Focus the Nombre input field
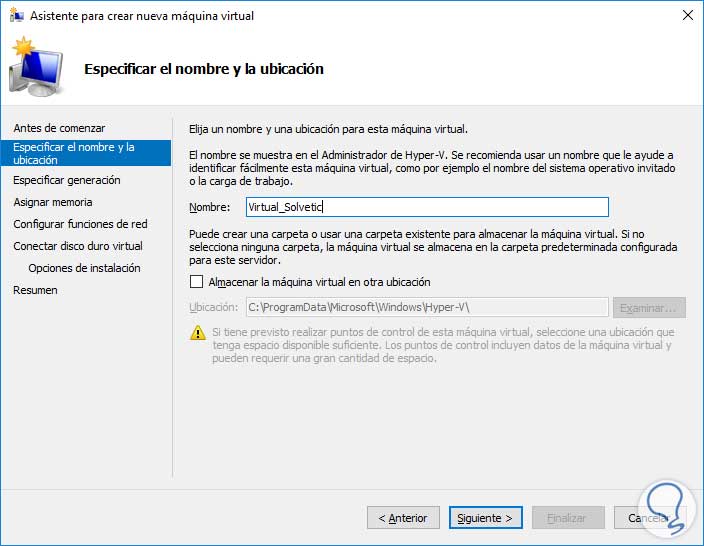 coord(427,207)
